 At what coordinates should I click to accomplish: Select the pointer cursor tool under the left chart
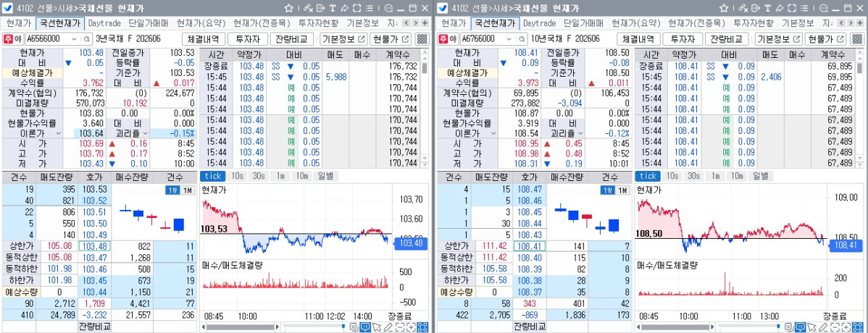[x=377, y=327]
